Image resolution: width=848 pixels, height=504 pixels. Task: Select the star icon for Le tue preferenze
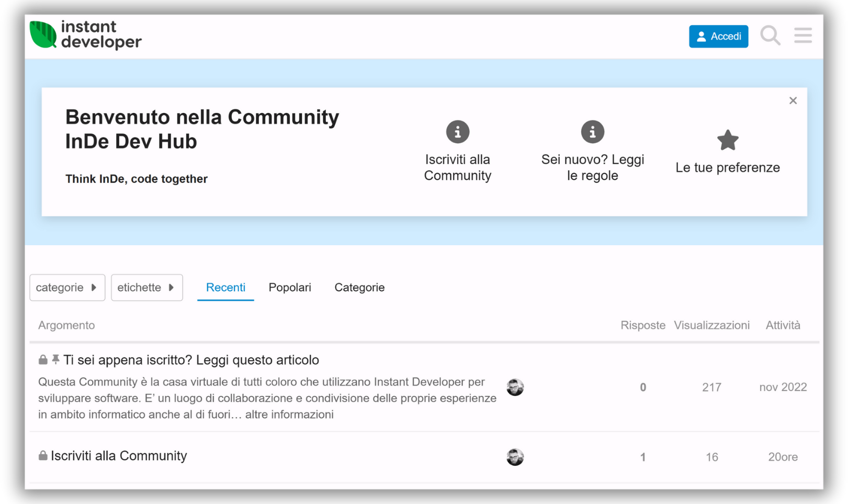click(728, 140)
